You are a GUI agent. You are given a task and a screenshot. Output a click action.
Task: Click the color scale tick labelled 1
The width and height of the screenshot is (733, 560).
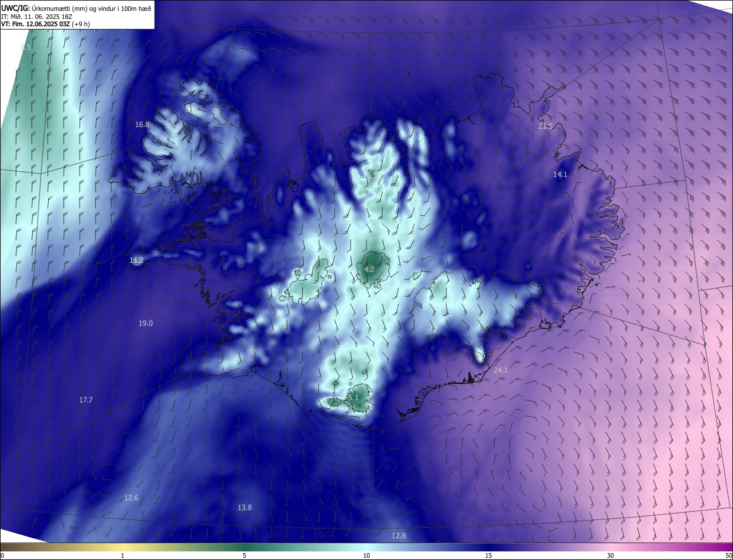123,555
